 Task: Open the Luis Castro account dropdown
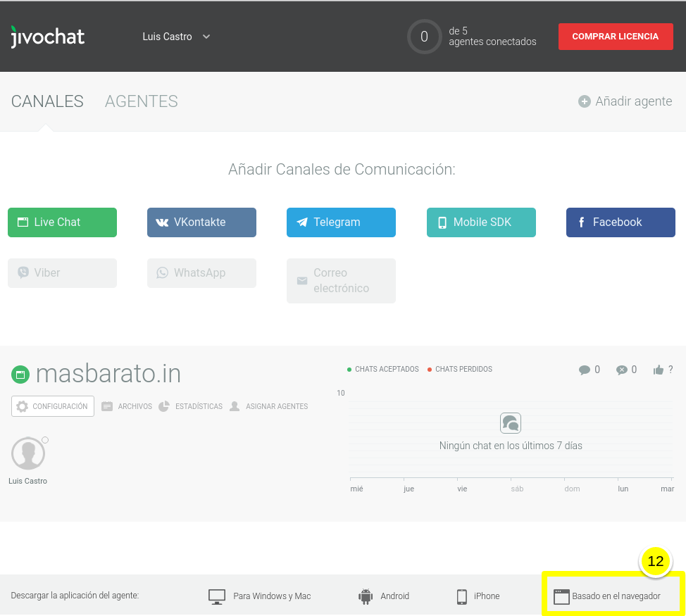point(176,37)
